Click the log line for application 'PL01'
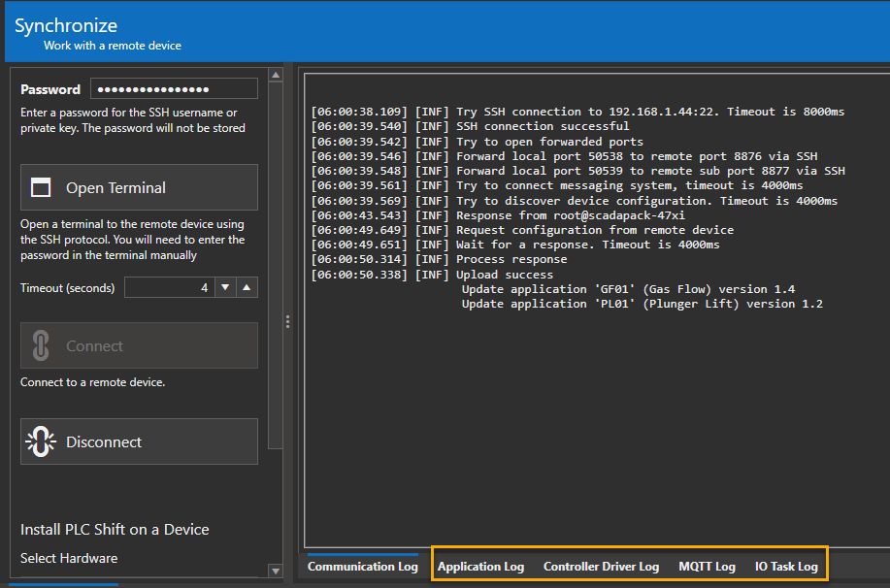 tap(642, 305)
